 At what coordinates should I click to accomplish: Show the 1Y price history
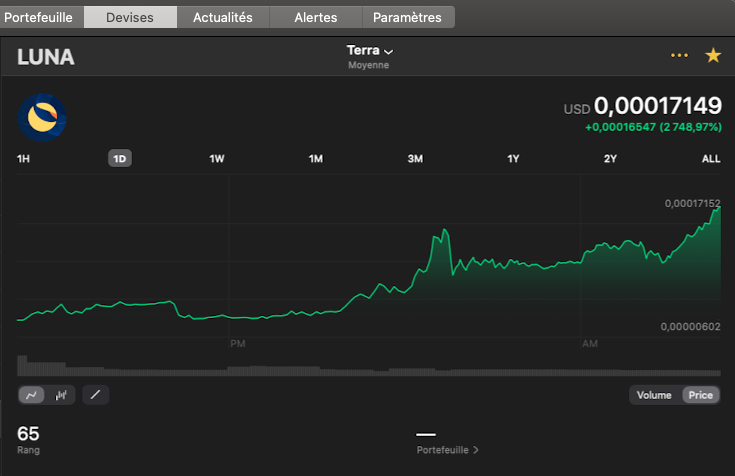coord(513,159)
